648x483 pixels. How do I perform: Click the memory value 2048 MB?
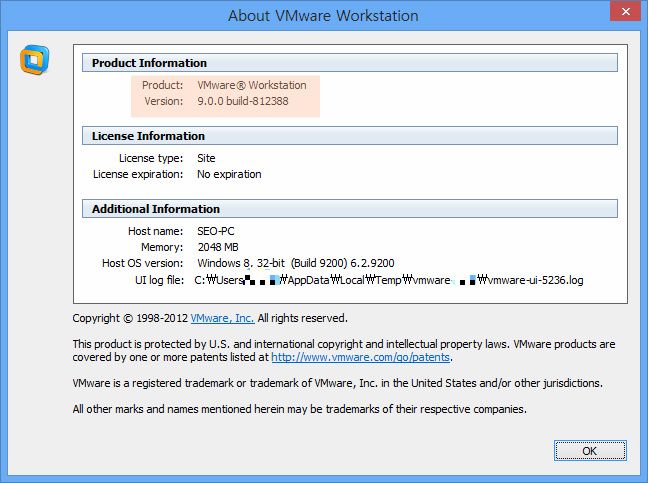pos(218,247)
